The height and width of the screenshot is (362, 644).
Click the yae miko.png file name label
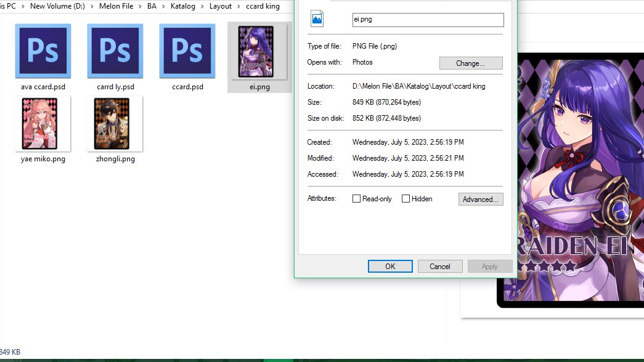pos(43,159)
